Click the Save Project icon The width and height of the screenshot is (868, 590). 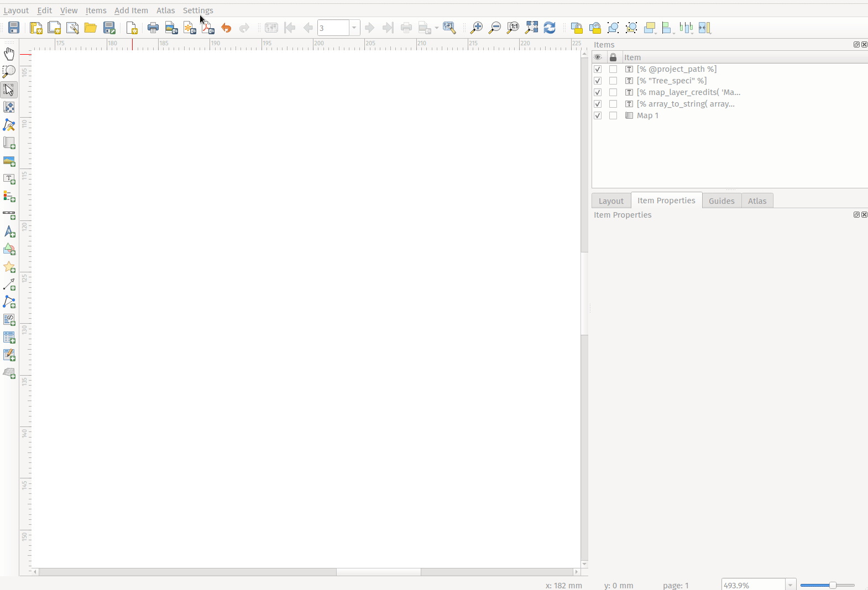14,28
